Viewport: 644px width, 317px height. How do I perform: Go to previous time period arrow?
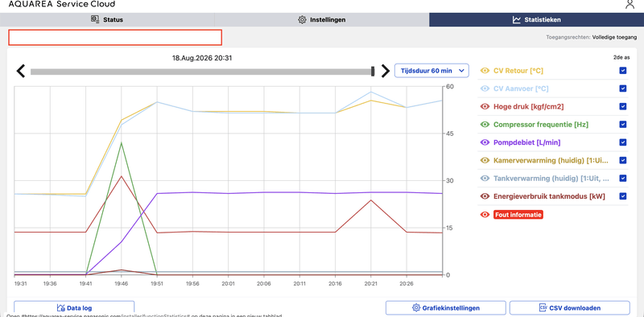(x=21, y=71)
